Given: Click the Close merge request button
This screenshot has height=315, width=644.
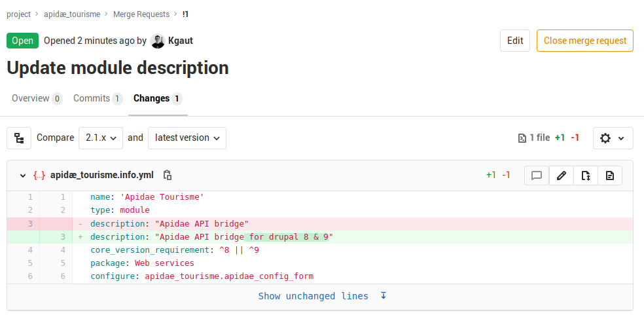Looking at the screenshot, I should [584, 41].
